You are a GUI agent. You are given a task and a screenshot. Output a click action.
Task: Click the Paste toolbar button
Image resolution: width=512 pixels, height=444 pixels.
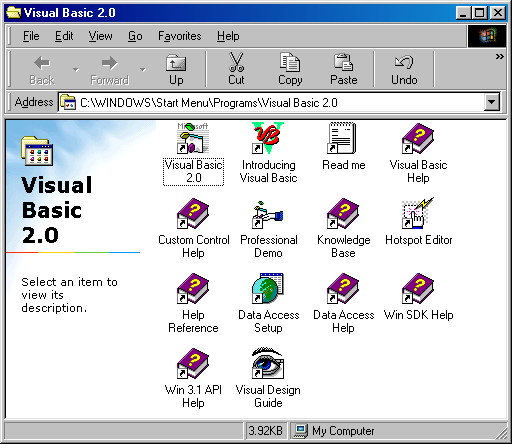pos(344,69)
